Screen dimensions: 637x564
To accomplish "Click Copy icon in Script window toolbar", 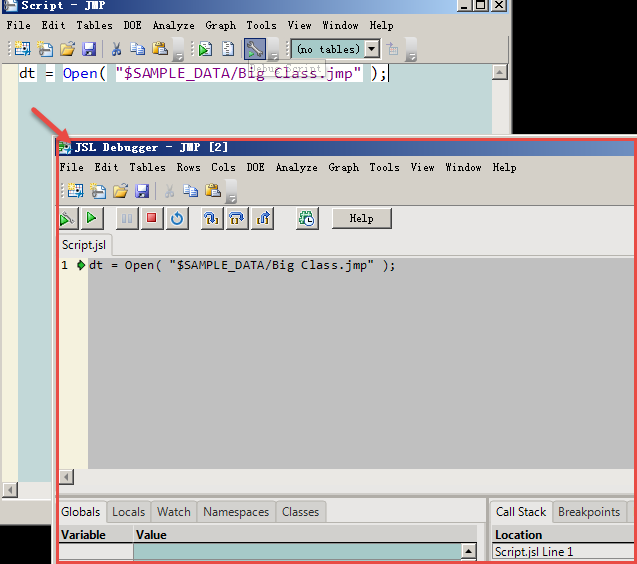I will click(x=137, y=49).
